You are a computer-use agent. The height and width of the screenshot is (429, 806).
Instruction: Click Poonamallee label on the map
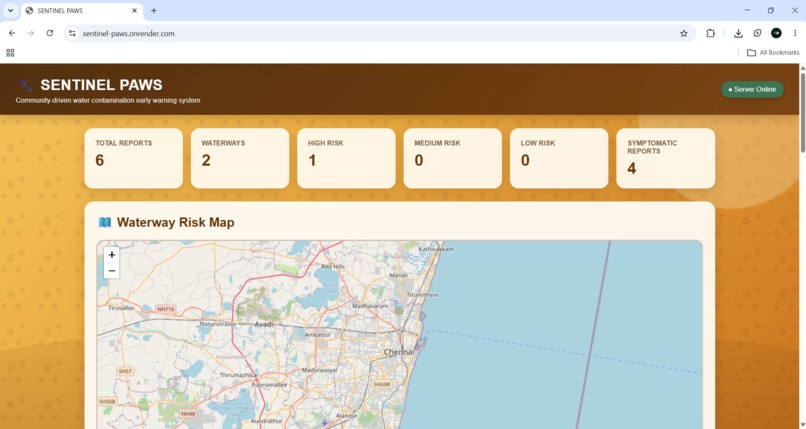click(270, 385)
